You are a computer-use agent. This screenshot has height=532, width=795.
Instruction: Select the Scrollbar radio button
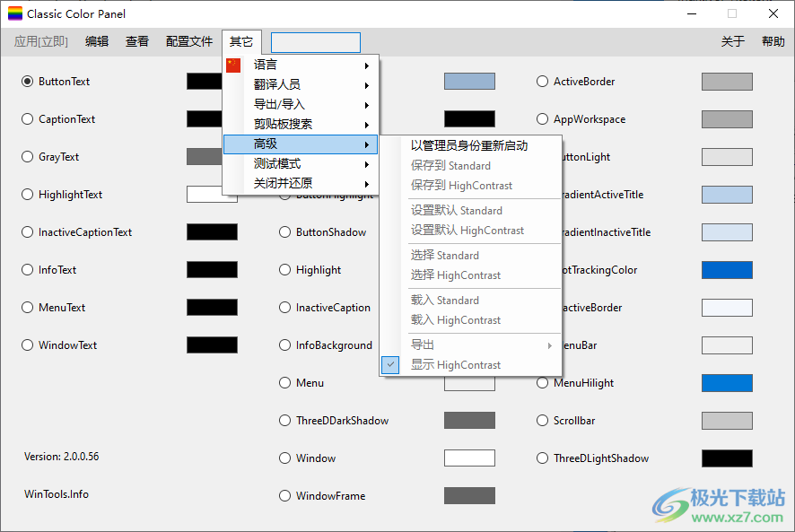[x=542, y=421]
